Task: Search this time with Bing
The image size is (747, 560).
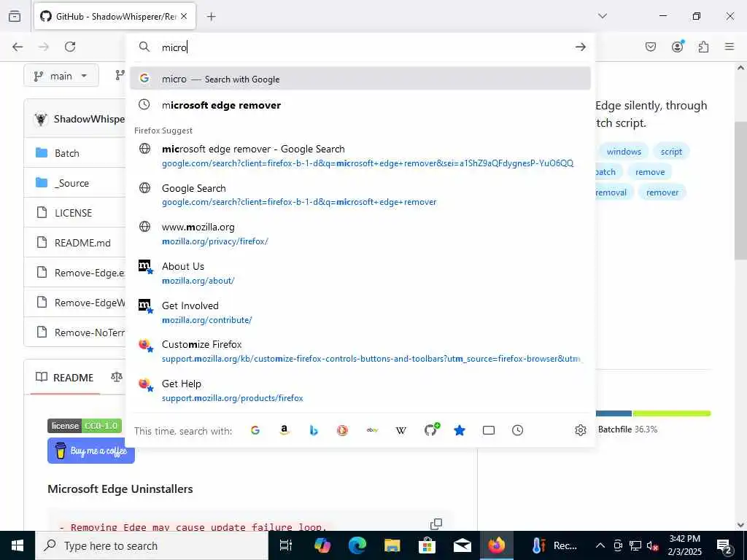Action: (314, 430)
